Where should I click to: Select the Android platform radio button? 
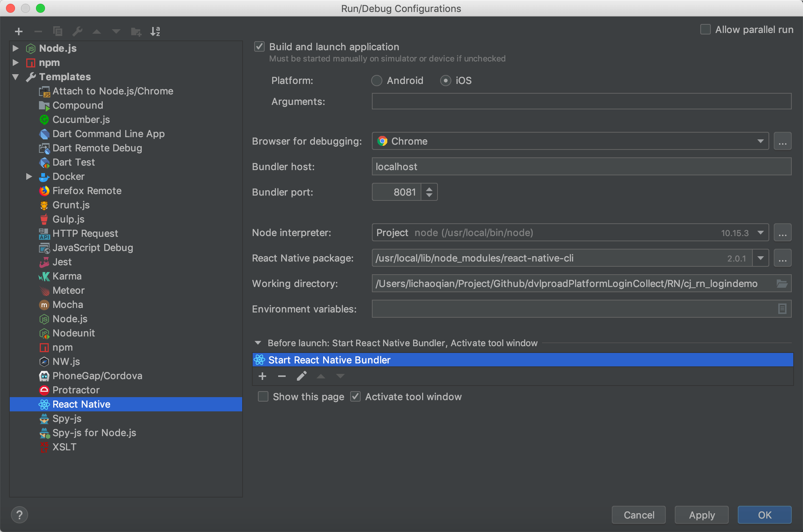[377, 81]
